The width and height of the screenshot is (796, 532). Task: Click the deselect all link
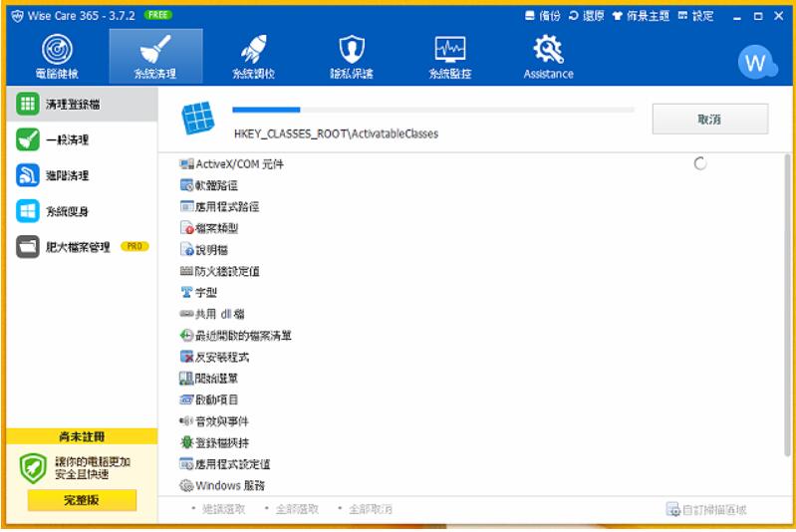point(370,509)
